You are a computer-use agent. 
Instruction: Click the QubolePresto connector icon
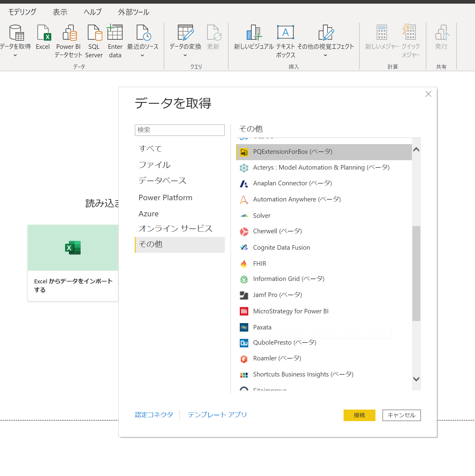click(244, 343)
